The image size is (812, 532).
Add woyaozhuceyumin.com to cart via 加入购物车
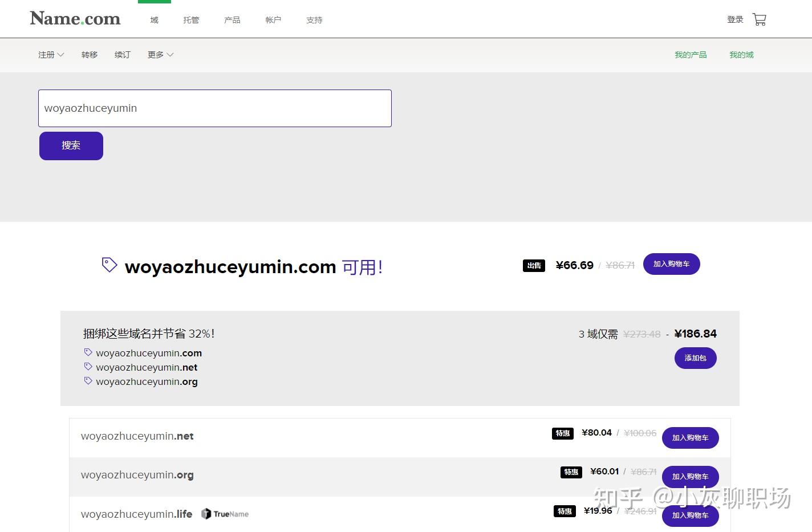[671, 264]
